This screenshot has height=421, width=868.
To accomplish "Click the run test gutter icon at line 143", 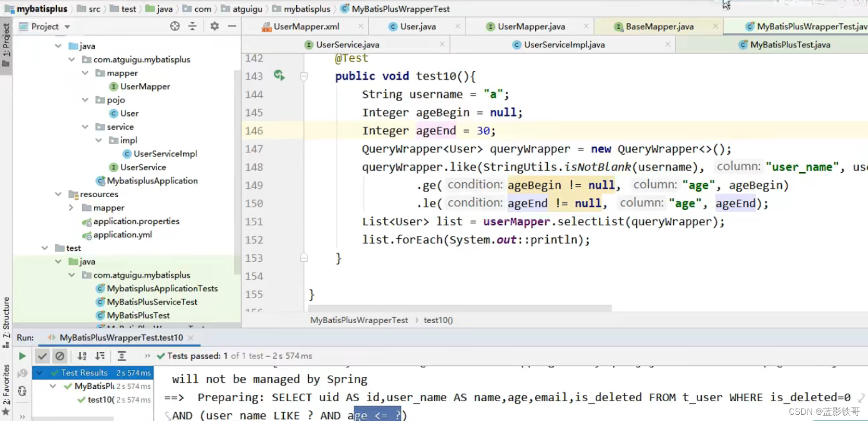I will 280,76.
